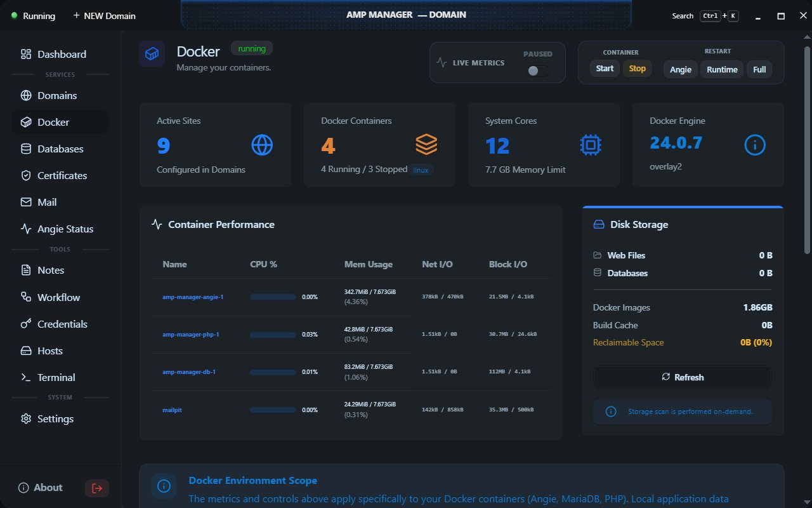Open Settings in the sidebar
This screenshot has width=812, height=508.
pos(60,418)
